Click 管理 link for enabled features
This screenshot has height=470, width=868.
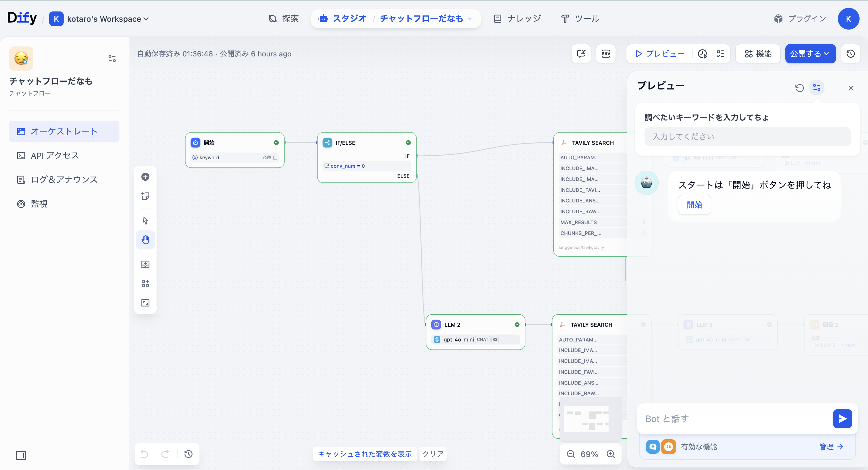pyautogui.click(x=831, y=447)
